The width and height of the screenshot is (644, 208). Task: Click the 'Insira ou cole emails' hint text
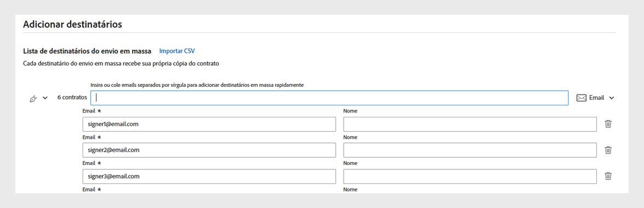point(197,85)
